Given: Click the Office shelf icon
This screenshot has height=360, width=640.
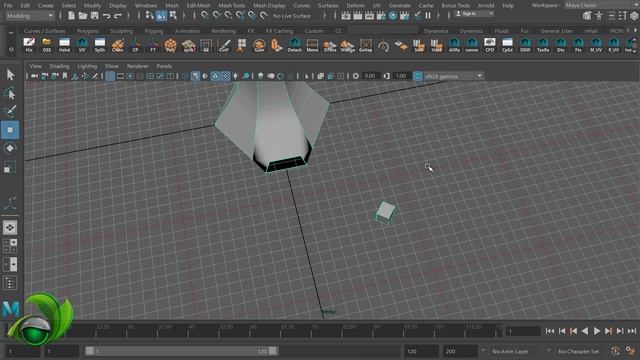Looking at the screenshot, I should 330,45.
